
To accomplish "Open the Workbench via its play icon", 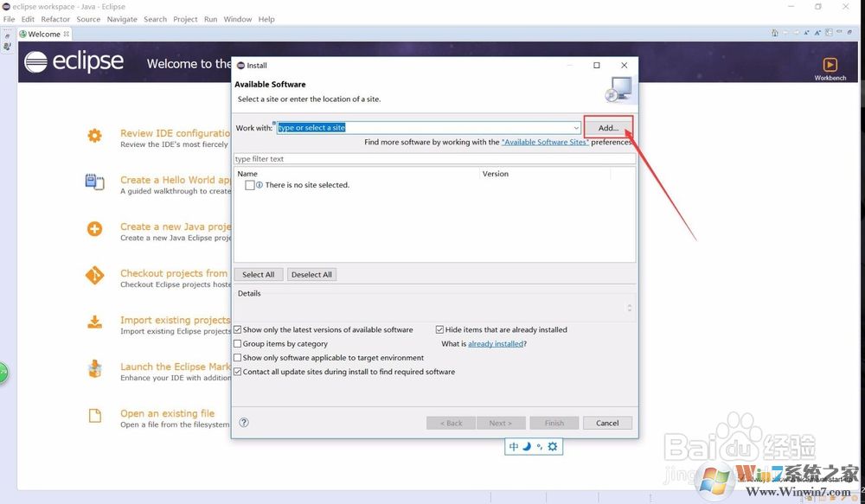I will (830, 65).
